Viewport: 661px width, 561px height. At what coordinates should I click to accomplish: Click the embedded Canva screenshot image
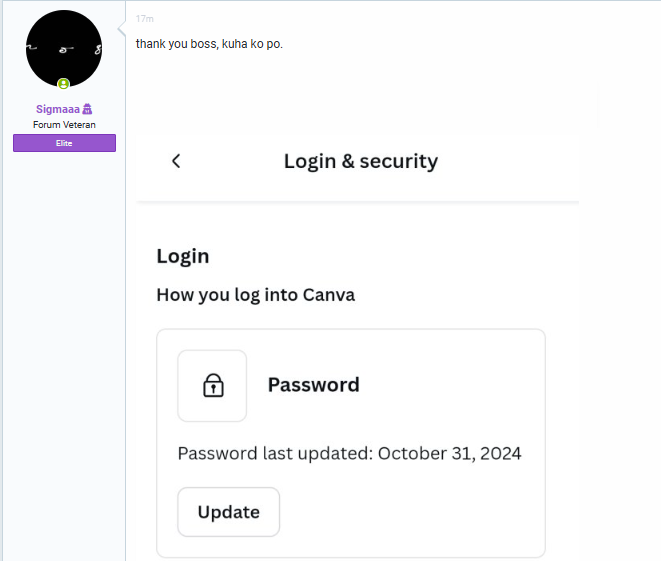pyautogui.click(x=367, y=322)
